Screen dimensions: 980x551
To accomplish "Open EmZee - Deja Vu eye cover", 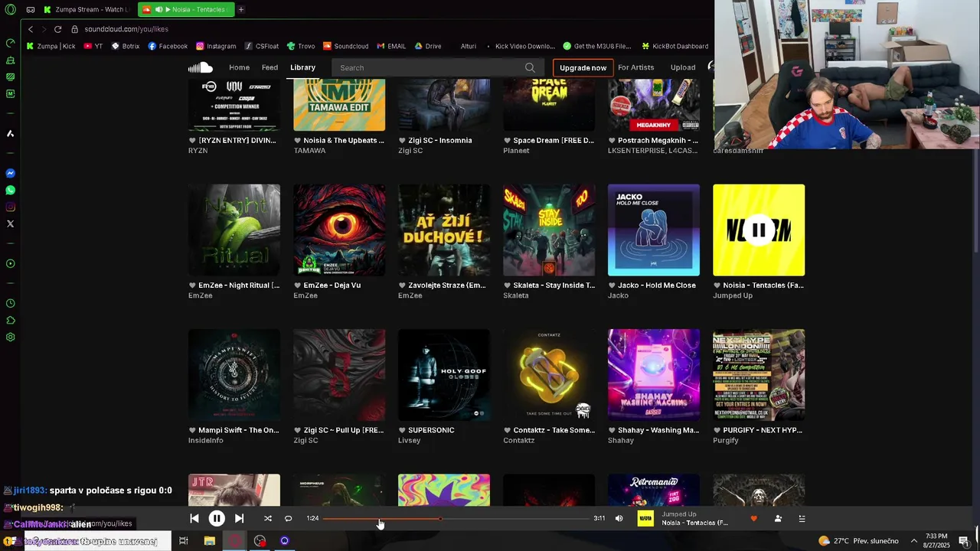I will coord(339,230).
